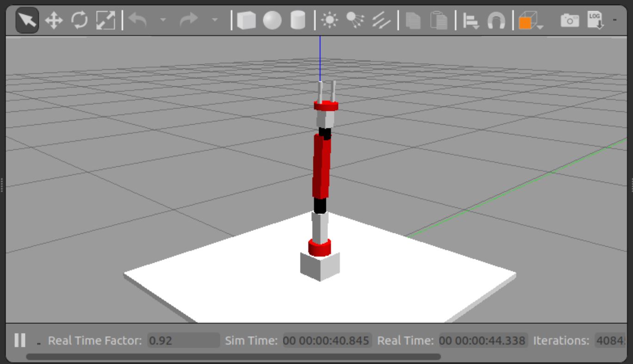This screenshot has width=633, height=364.
Task: Open the Align tool
Action: [471, 21]
